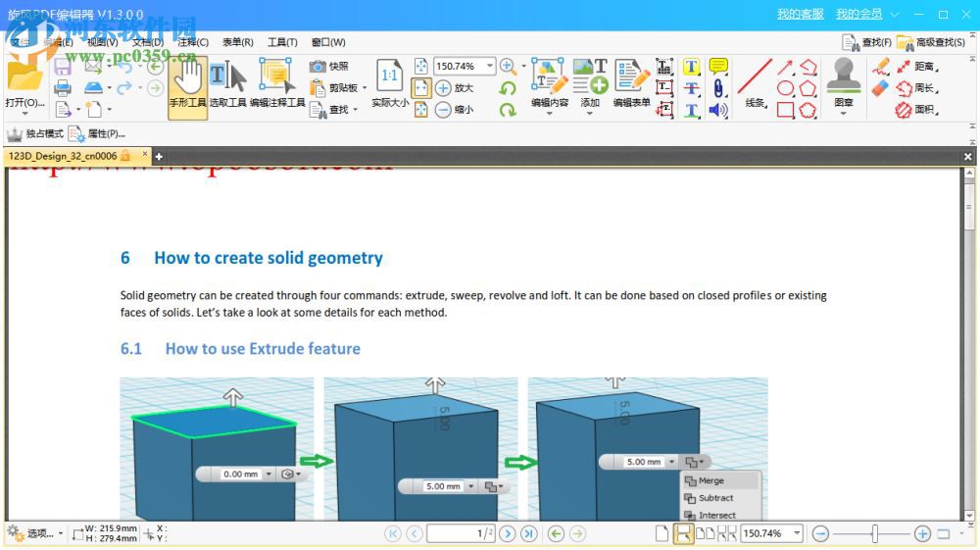Select the text selection tool (选取工具)
The image size is (980, 550).
click(x=227, y=84)
